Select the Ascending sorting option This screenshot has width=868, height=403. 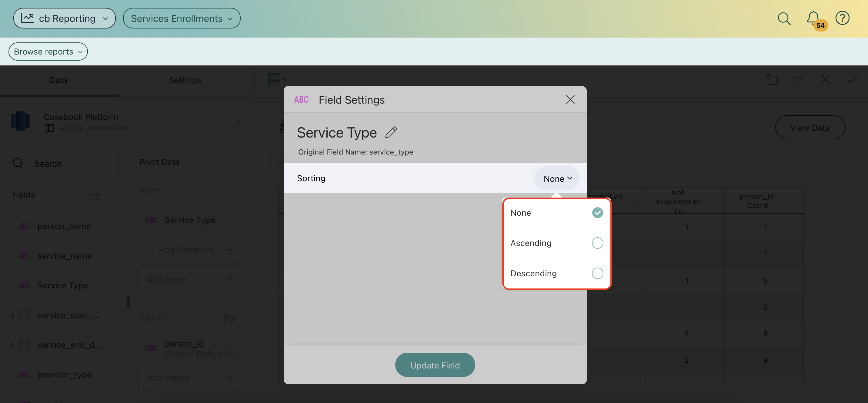(597, 243)
